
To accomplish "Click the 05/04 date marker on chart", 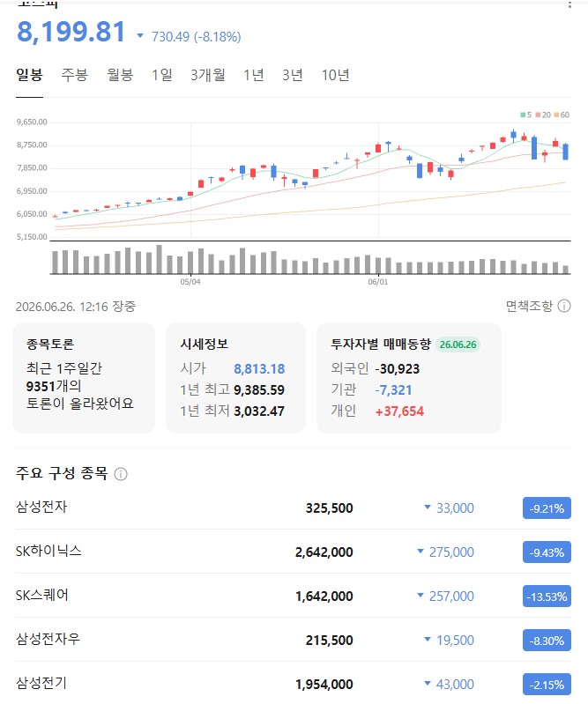I will click(x=190, y=282).
